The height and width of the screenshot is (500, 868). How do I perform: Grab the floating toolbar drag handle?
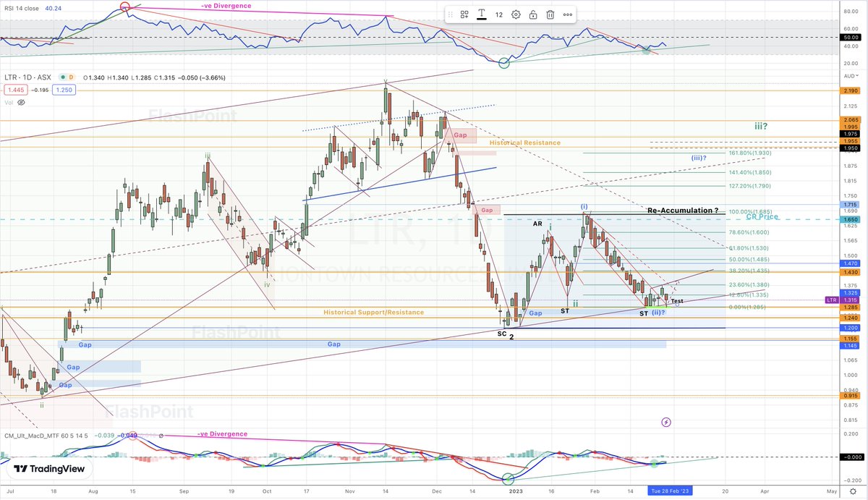[x=451, y=14]
